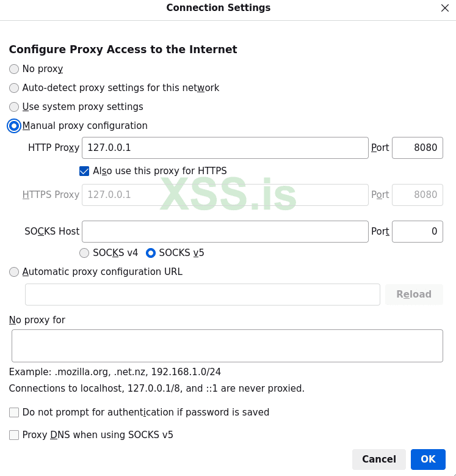Select Use system proxy settings
The height and width of the screenshot is (476, 456).
[14, 107]
